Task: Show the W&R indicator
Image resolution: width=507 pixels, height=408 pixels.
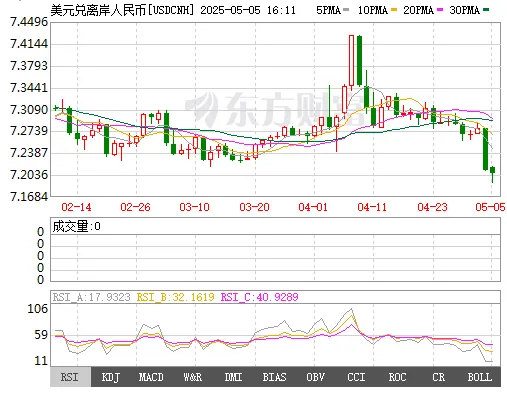Action: 192,377
